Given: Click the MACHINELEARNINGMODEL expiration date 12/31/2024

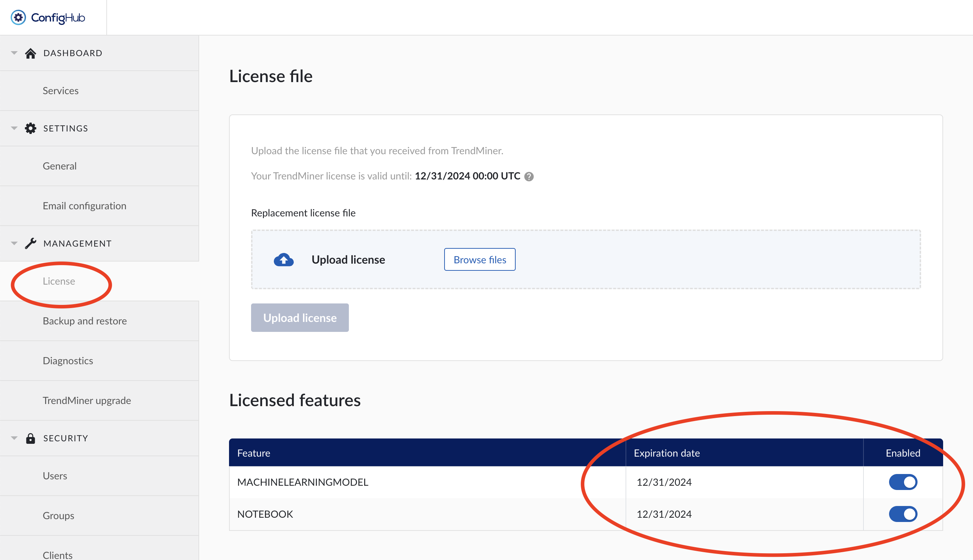Looking at the screenshot, I should point(664,482).
